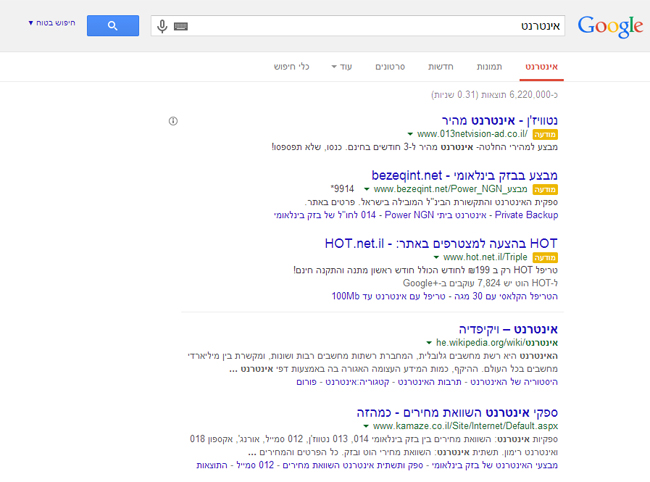Viewport: 650px width, 482px height.
Task: Click the מודעה ad badge on bezeqint result
Action: click(x=545, y=189)
